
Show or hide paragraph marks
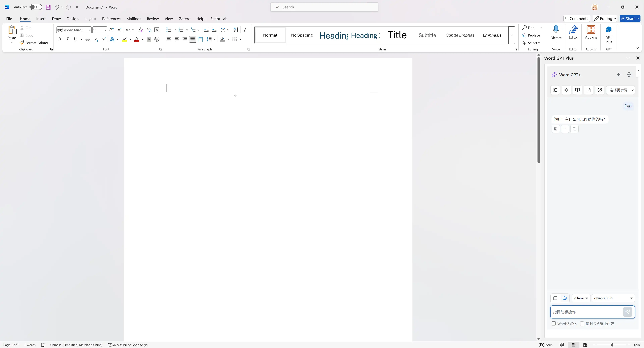click(x=245, y=30)
